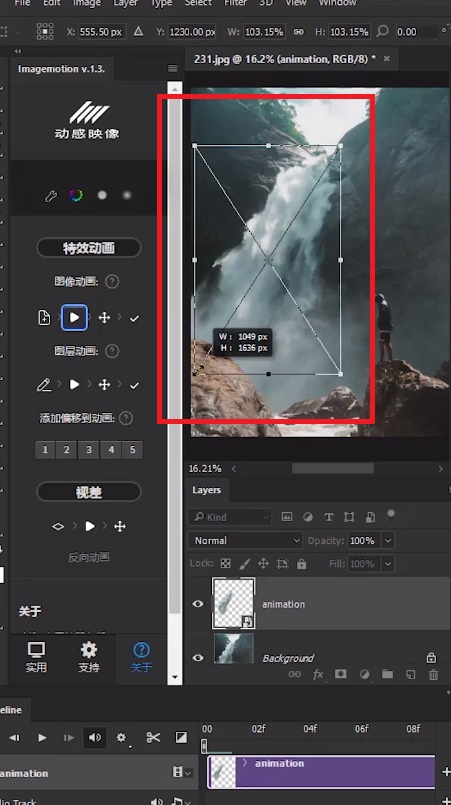The image size is (451, 805).
Task: Click the move icon in 图层动画 row
Action: tap(104, 385)
